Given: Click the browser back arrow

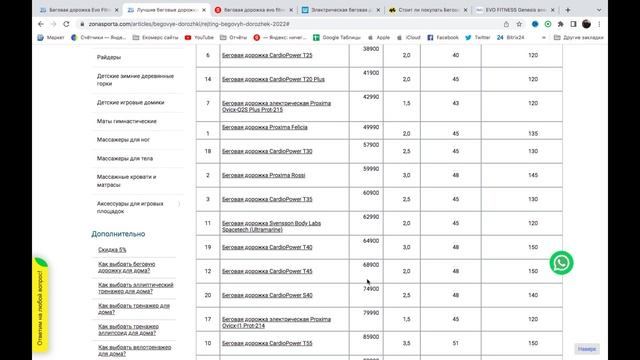Looking at the screenshot, I should click(x=41, y=24).
